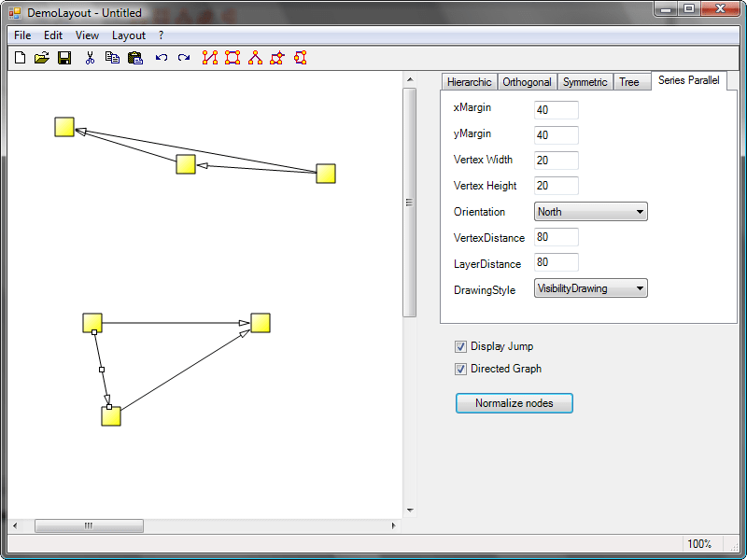The image size is (747, 560).
Task: Cut selection with the scissors icon
Action: point(90,58)
